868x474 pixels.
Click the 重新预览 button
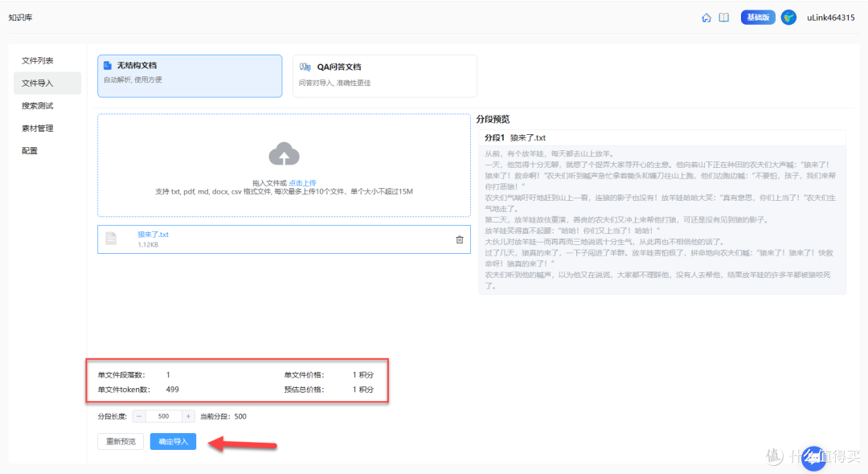[121, 441]
